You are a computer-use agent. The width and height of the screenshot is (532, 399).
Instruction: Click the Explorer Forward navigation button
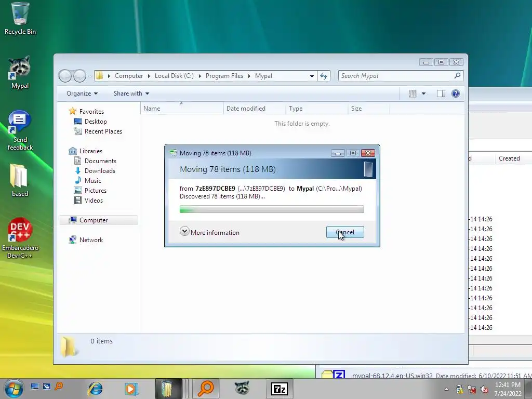tap(79, 76)
